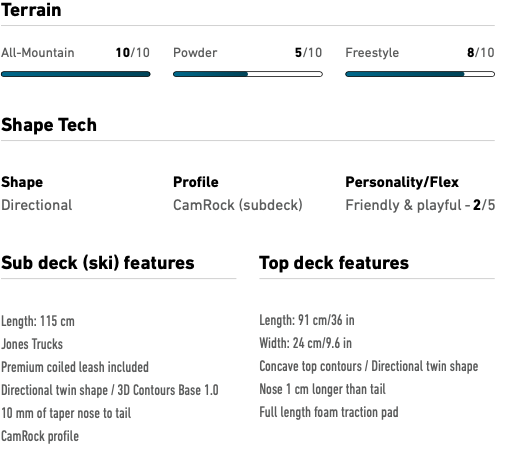Click the Width: 24 cm/9.6 in spec

pos(306,343)
